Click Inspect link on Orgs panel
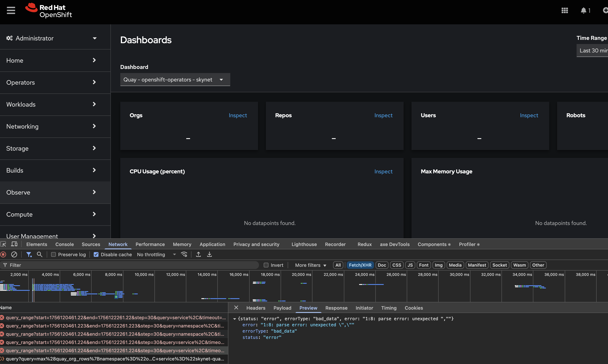The image size is (608, 364). 238,115
